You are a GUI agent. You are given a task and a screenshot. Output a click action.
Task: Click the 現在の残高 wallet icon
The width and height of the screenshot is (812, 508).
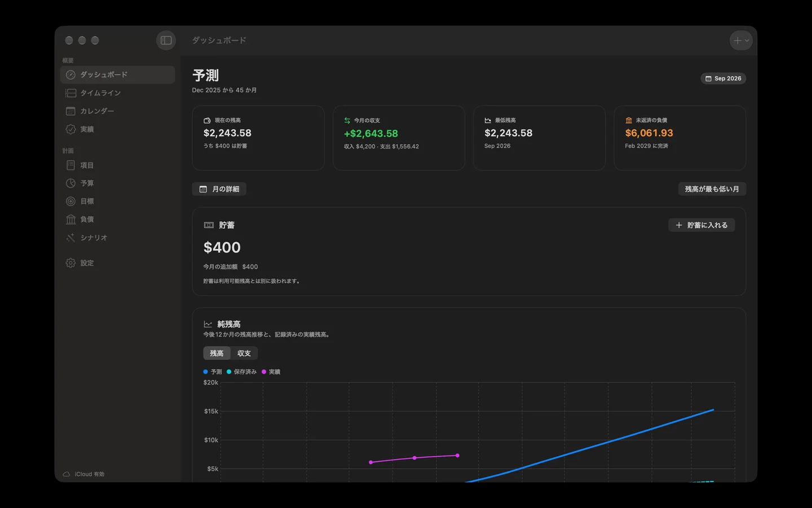click(207, 120)
